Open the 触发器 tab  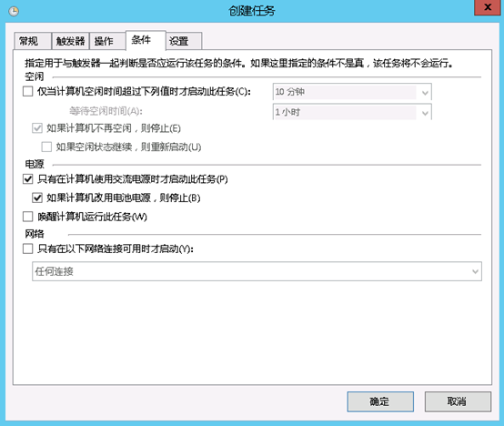coord(70,41)
